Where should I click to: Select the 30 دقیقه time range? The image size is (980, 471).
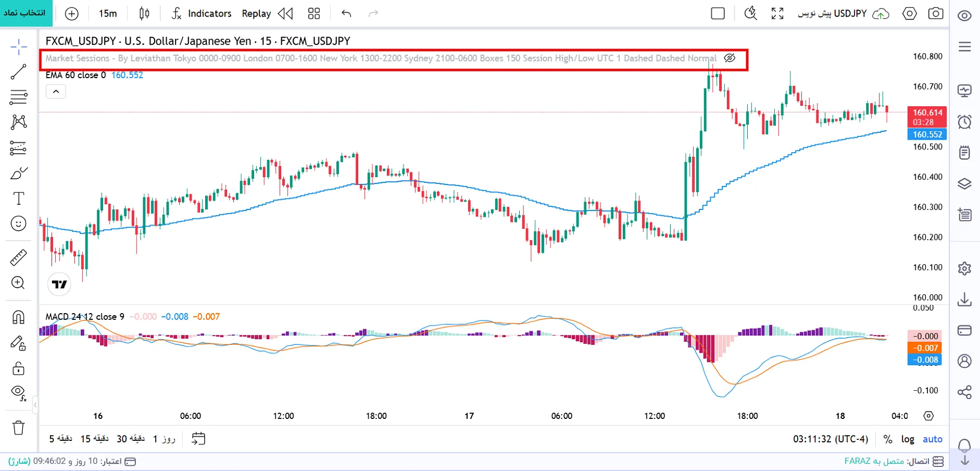(131, 439)
